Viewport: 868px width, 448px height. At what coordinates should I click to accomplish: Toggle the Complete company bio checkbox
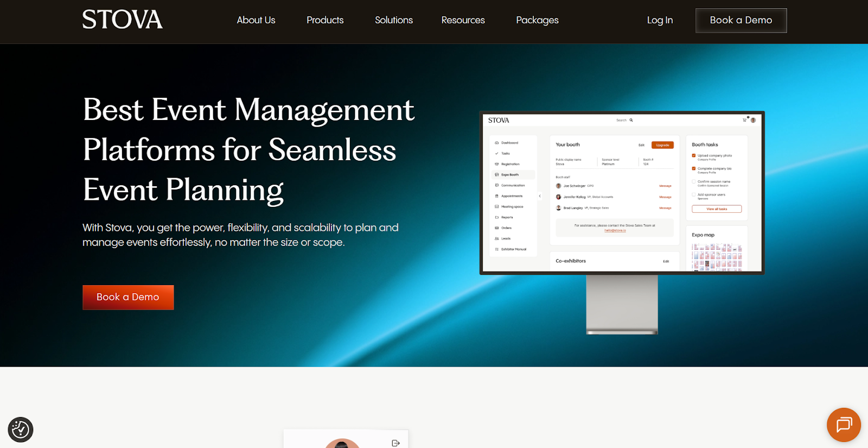click(693, 169)
